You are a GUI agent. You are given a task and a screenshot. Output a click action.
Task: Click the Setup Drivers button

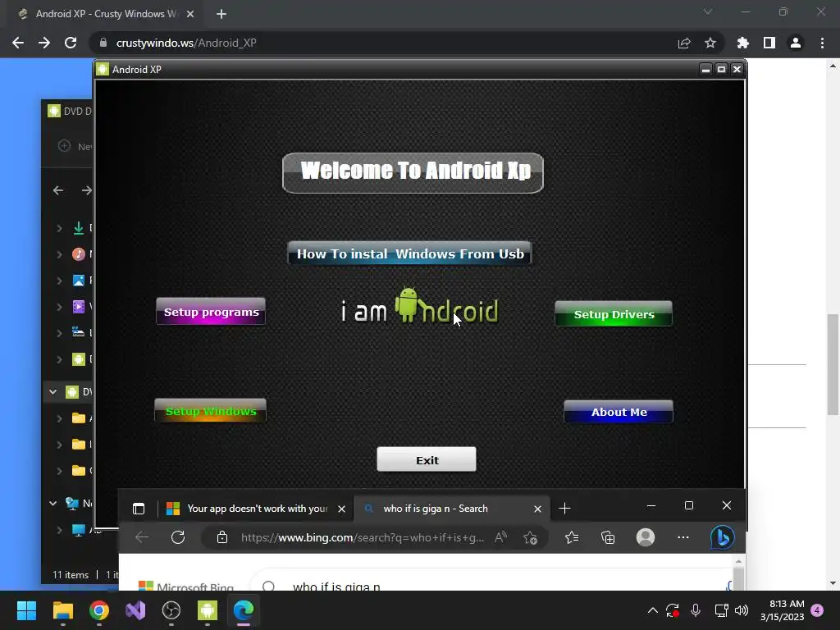pyautogui.click(x=614, y=314)
